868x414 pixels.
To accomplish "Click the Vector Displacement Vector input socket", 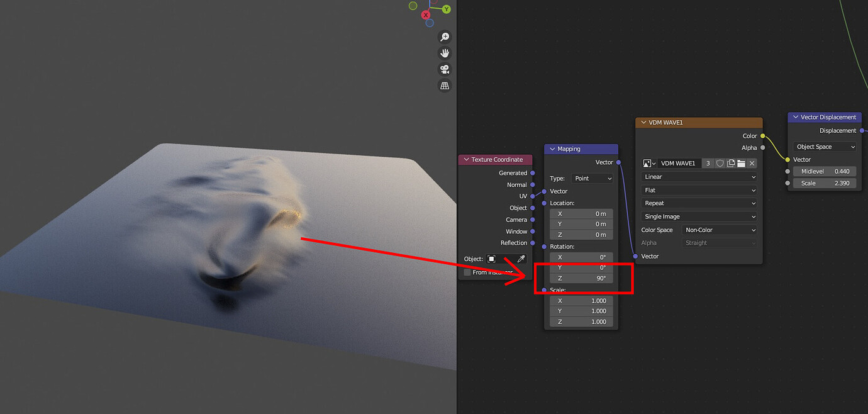I will pos(787,160).
